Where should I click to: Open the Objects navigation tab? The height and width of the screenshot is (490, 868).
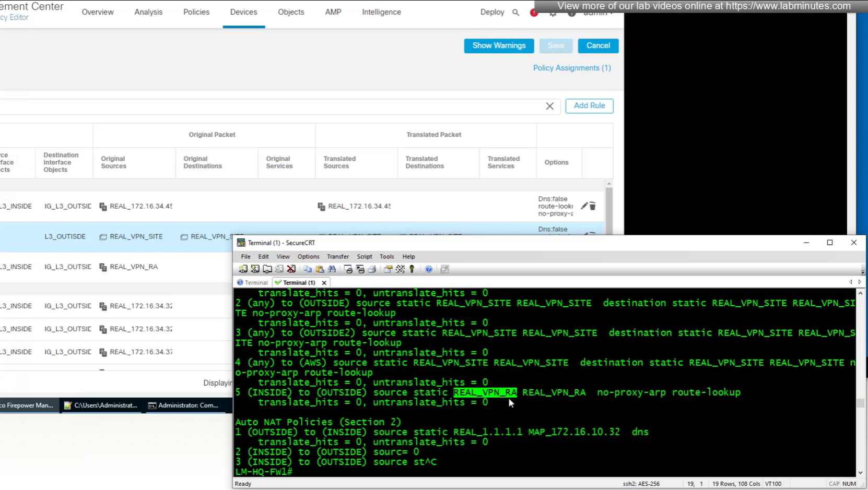tap(291, 12)
